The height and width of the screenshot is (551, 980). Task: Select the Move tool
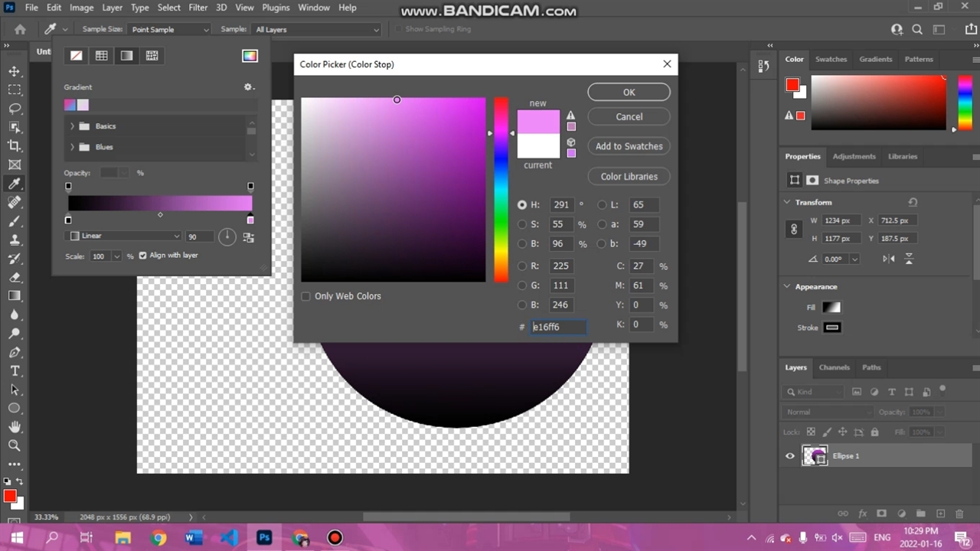pyautogui.click(x=15, y=71)
